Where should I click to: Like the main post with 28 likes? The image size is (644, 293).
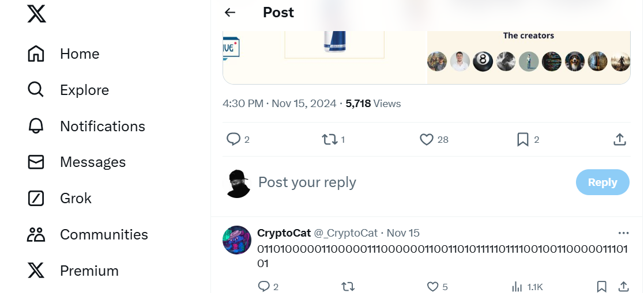tap(426, 139)
